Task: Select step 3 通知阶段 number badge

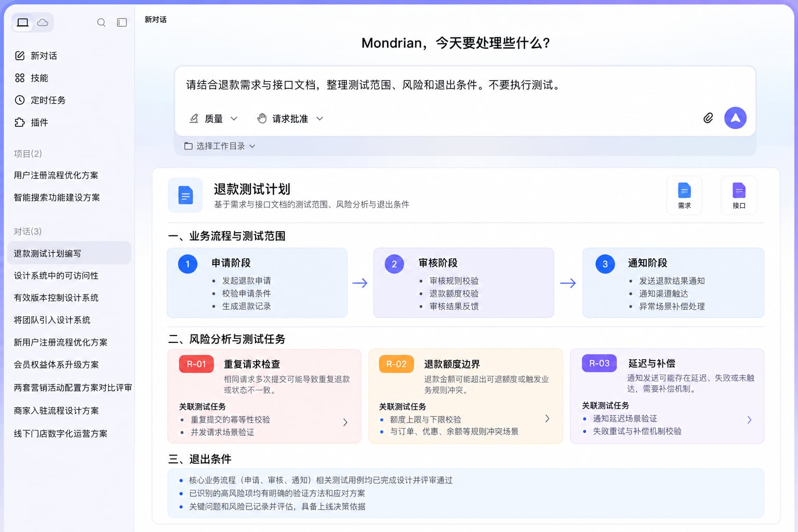Action: 605,264
